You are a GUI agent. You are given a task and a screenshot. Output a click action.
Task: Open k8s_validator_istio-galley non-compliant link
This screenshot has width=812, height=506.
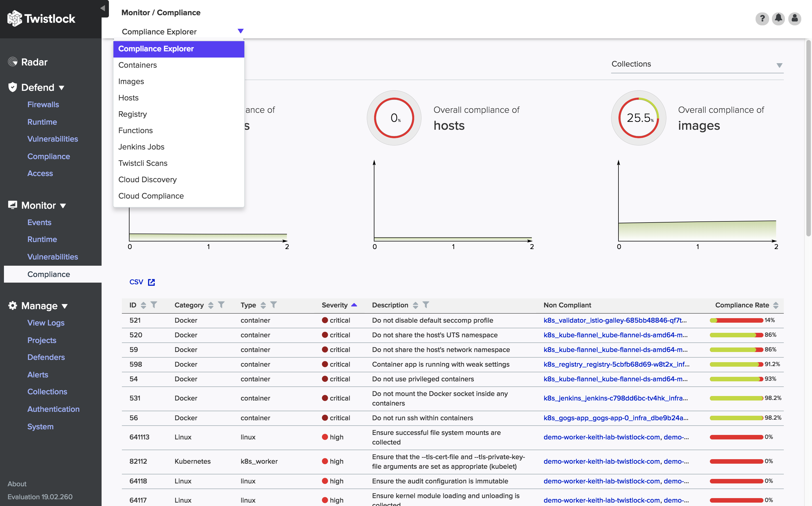click(x=615, y=320)
